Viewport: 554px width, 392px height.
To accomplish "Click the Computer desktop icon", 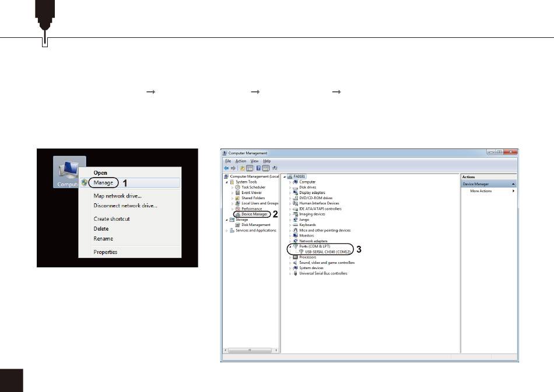I will (69, 172).
